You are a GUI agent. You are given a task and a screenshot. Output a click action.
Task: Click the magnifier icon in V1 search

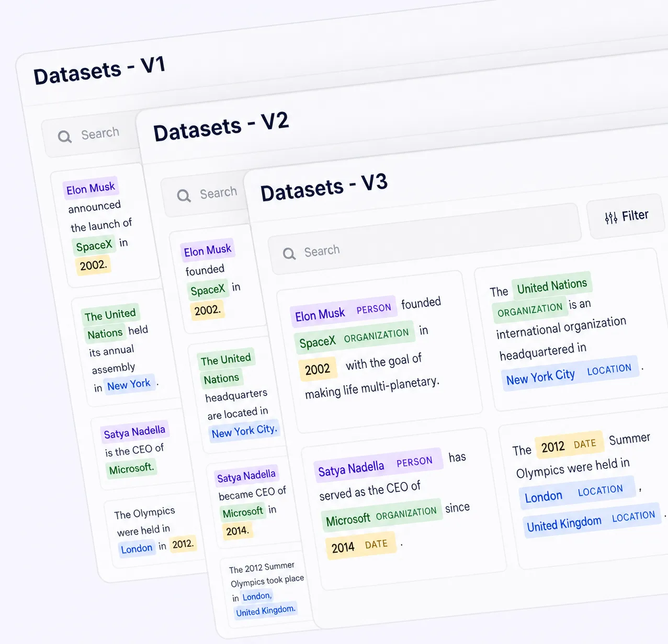64,137
